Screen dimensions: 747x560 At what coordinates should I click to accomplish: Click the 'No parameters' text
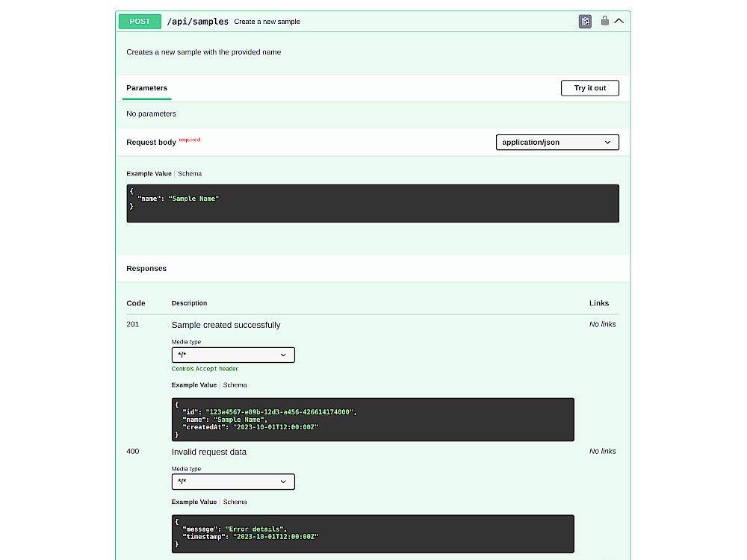point(151,113)
